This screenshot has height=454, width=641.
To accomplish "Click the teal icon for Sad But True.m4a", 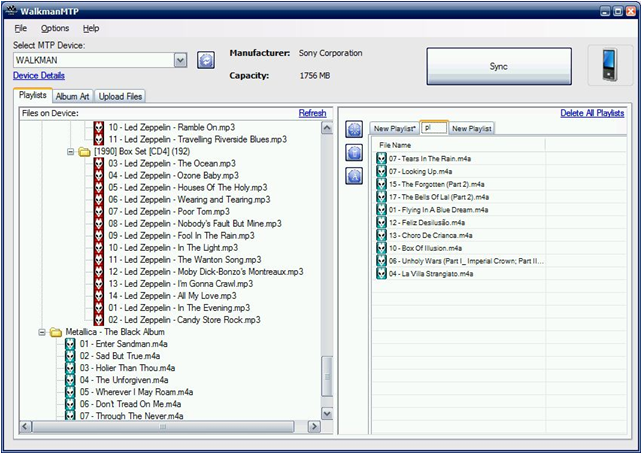I will click(x=70, y=356).
